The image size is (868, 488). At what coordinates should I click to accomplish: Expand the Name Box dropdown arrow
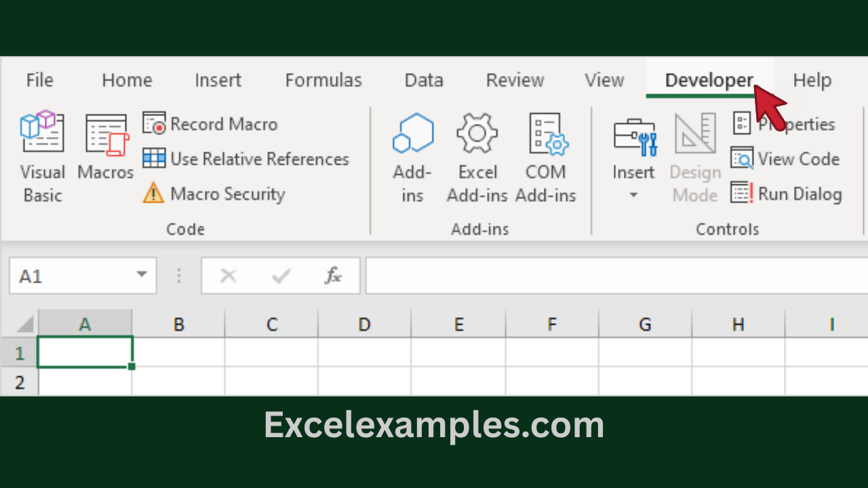(142, 275)
